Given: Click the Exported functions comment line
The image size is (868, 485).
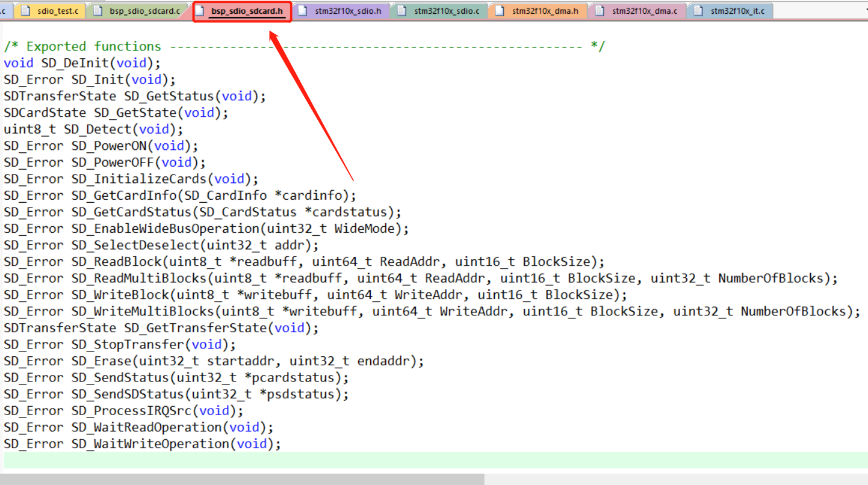Looking at the screenshot, I should coord(304,46).
